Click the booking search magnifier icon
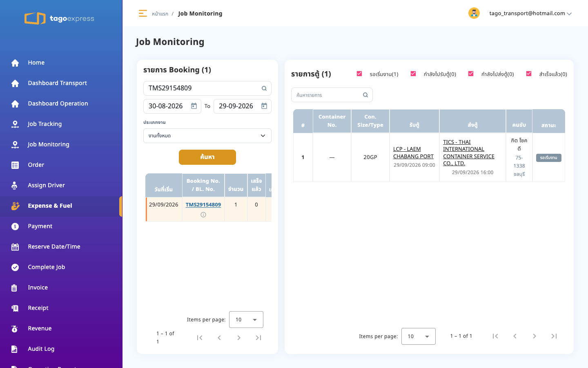The height and width of the screenshot is (368, 588). (264, 88)
